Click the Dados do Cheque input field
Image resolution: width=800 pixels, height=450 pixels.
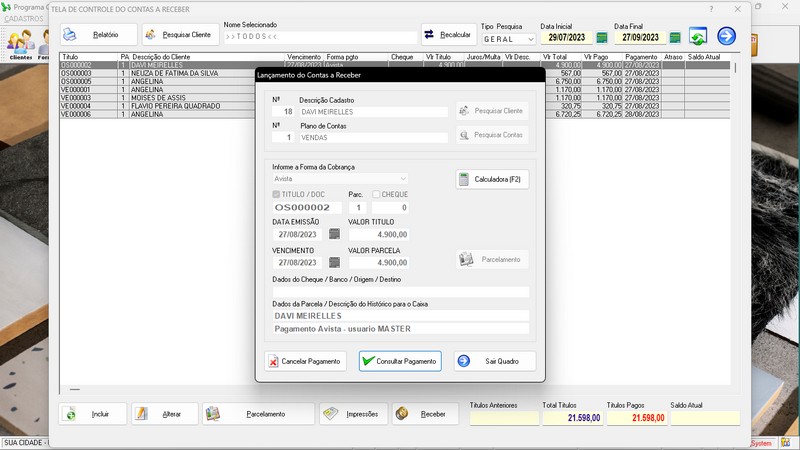click(400, 292)
